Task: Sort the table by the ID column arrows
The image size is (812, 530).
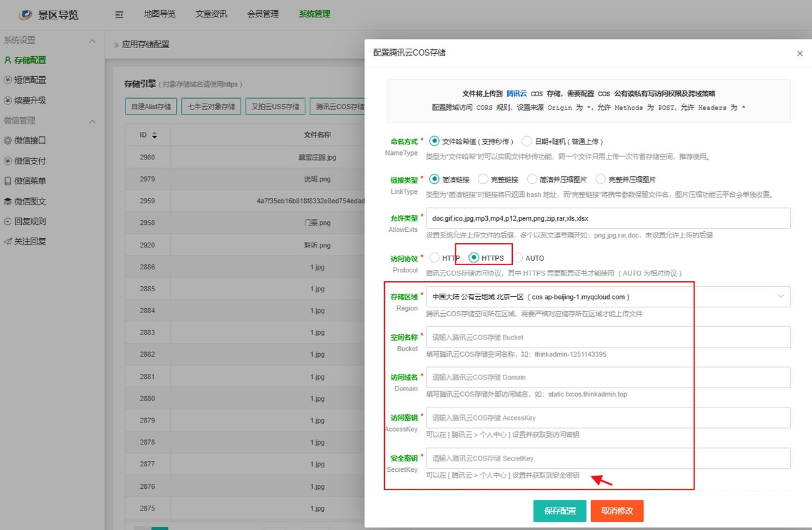Action: (x=154, y=135)
